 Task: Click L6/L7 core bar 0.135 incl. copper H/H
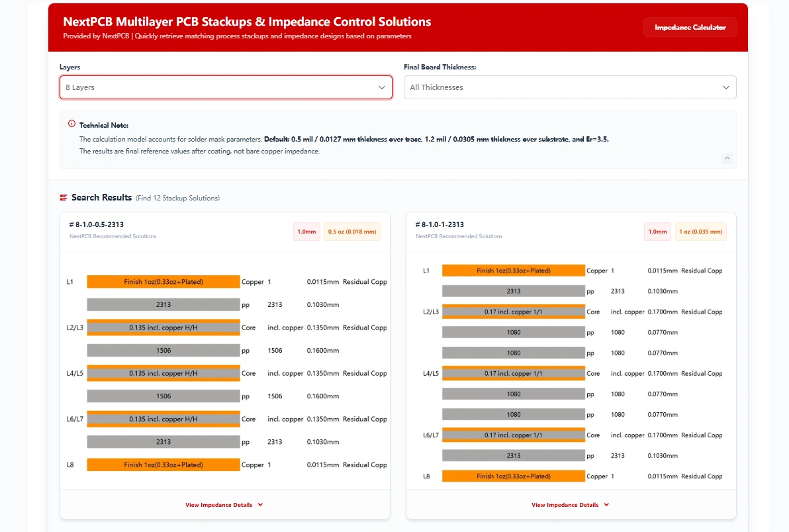click(163, 420)
